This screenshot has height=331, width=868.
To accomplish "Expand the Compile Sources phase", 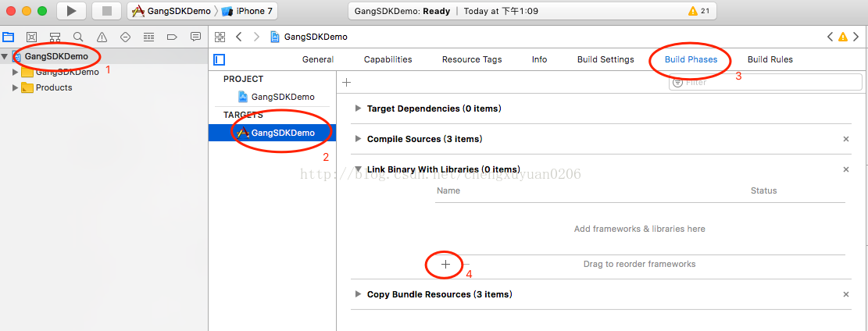I will 359,139.
